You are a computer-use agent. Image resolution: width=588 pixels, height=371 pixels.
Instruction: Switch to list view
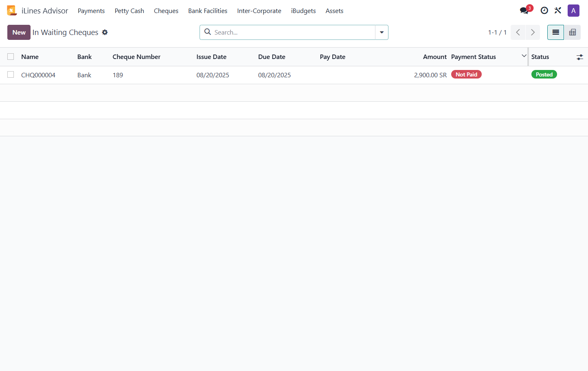(555, 32)
